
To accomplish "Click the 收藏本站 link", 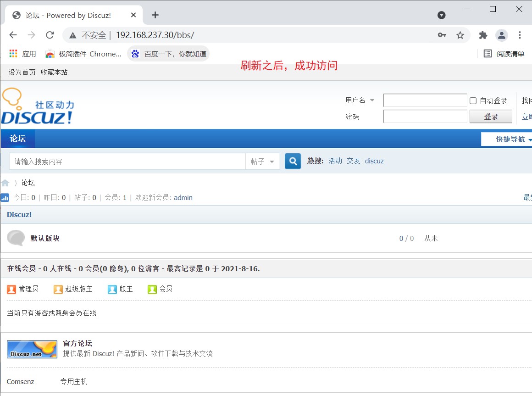I will tap(54, 73).
